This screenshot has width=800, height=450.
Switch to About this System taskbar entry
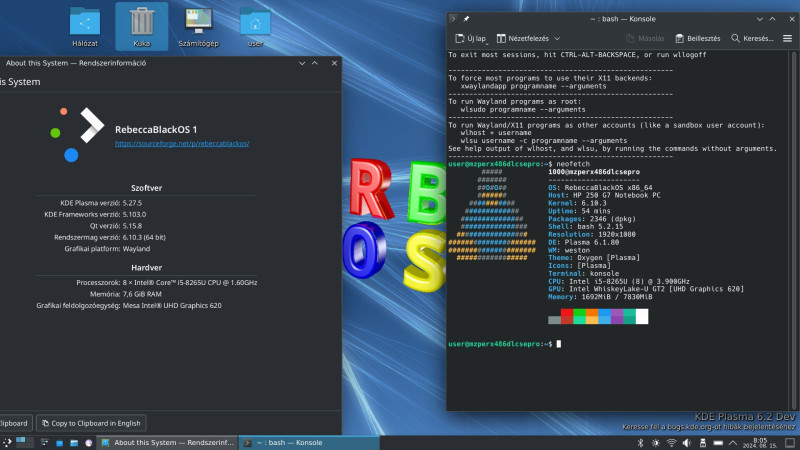[x=168, y=443]
